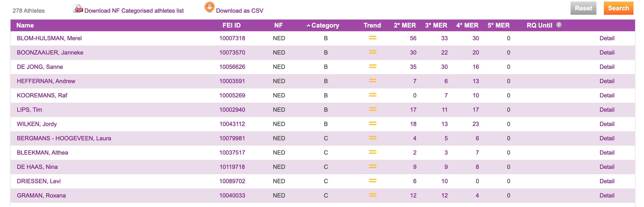Screen dimensions: 644x207
Task: Click trend icon for BLOM-HULSMAN, Merel
Action: click(372, 38)
